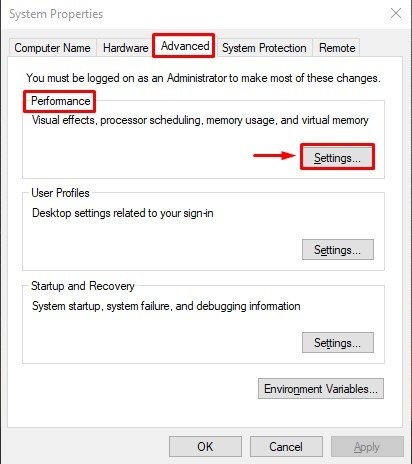Click the Startup and Recovery group label

[x=83, y=286]
